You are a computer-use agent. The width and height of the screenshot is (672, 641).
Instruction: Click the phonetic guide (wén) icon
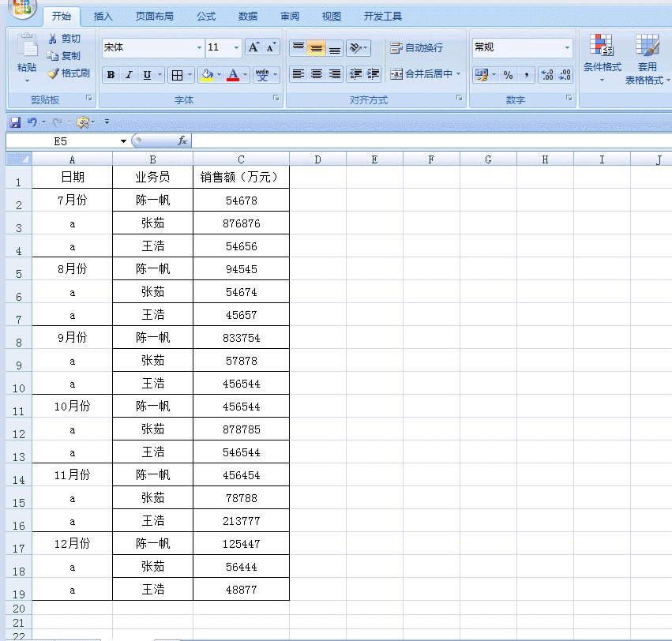(262, 75)
